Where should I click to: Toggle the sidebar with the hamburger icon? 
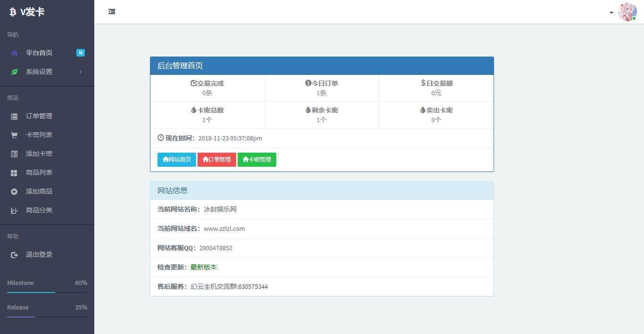coord(112,11)
